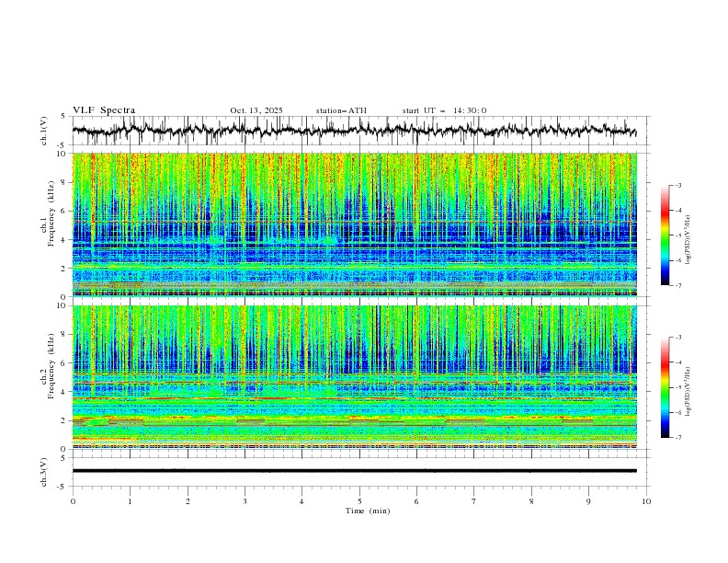This screenshot has height=563, width=728.
Task: Click the 'ch.1(V)' waveform axis label
Action: [44, 131]
